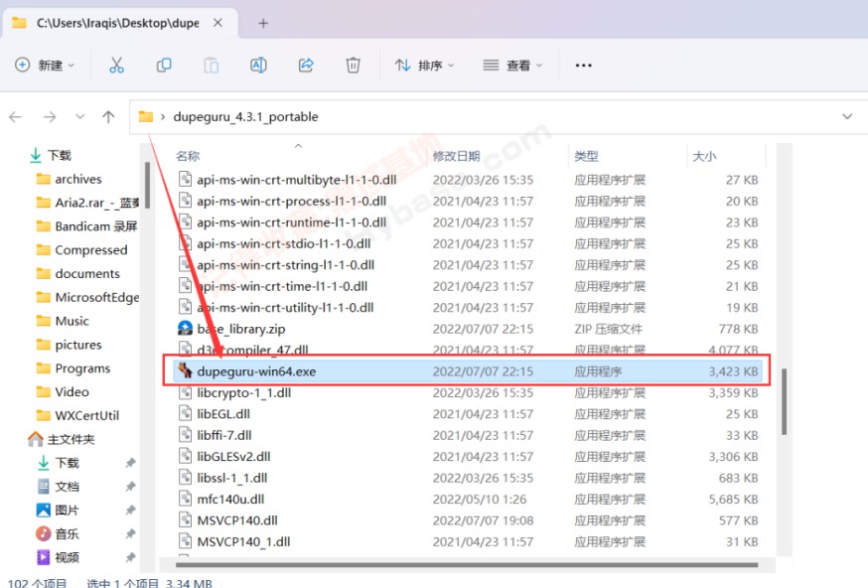Click dupeguru_4.3.1_portable breadcrumb in address bar
This screenshot has height=588, width=868.
tap(245, 117)
